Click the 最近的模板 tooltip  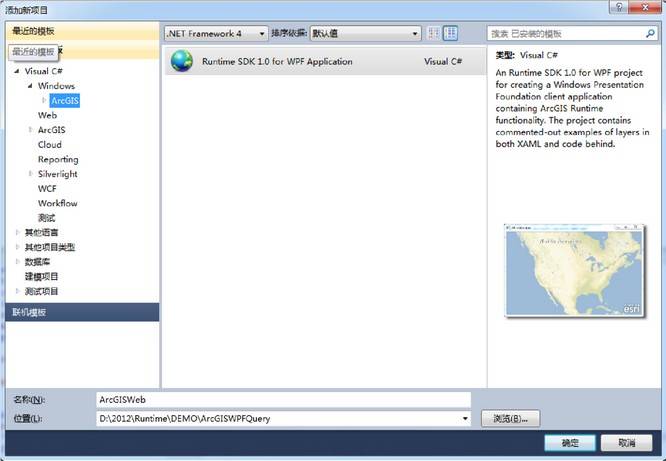tap(33, 52)
